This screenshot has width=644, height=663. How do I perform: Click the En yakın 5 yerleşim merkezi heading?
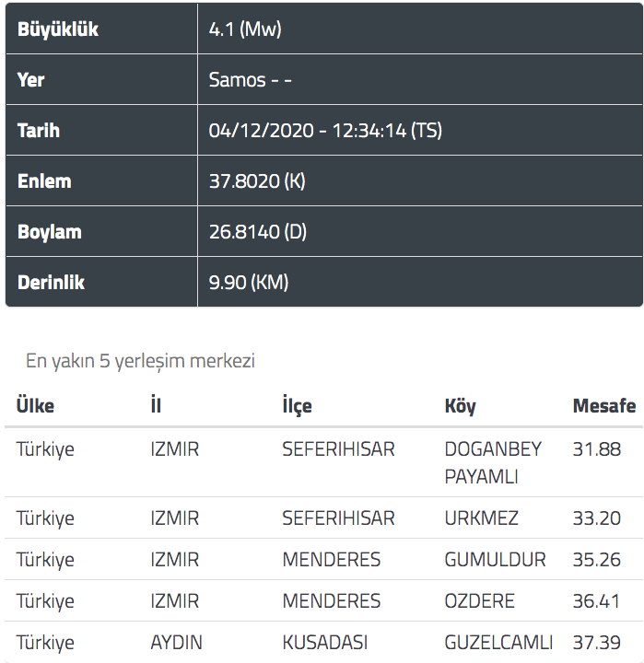140,361
